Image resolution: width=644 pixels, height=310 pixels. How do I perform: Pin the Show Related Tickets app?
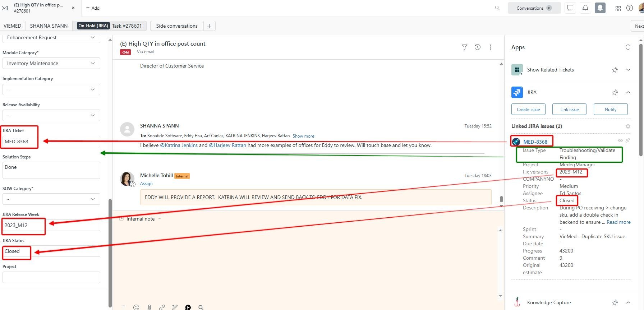[615, 70]
